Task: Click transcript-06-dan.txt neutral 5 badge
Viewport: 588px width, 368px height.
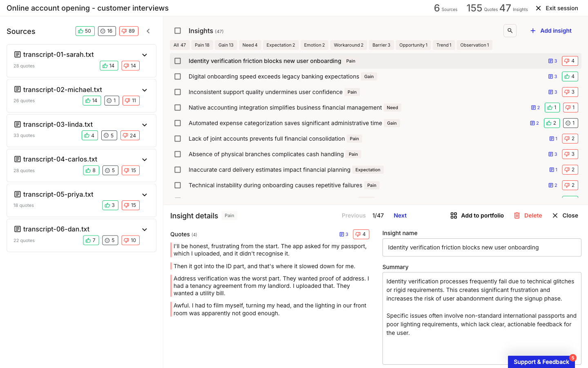Action: click(110, 240)
